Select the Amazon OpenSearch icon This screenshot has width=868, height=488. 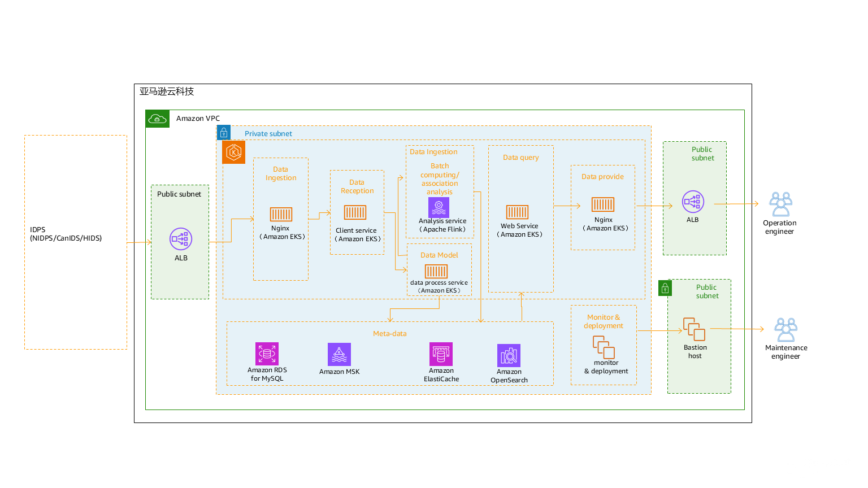point(509,355)
